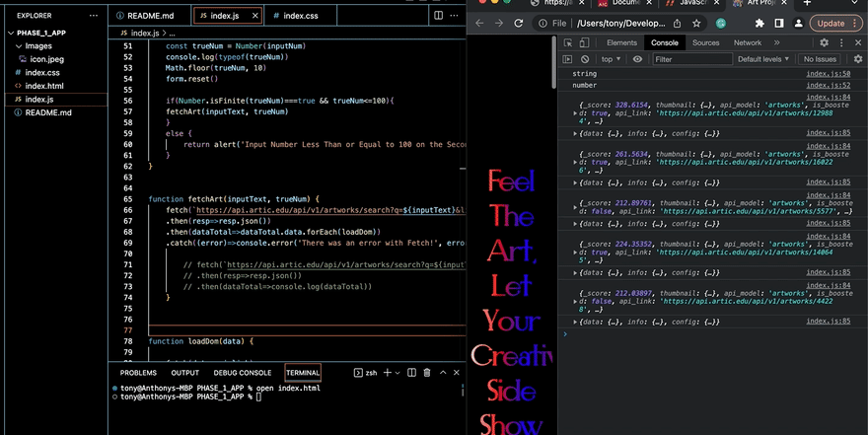Toggle live expression eye icon
Screen dimensions: 868x435
click(638, 59)
